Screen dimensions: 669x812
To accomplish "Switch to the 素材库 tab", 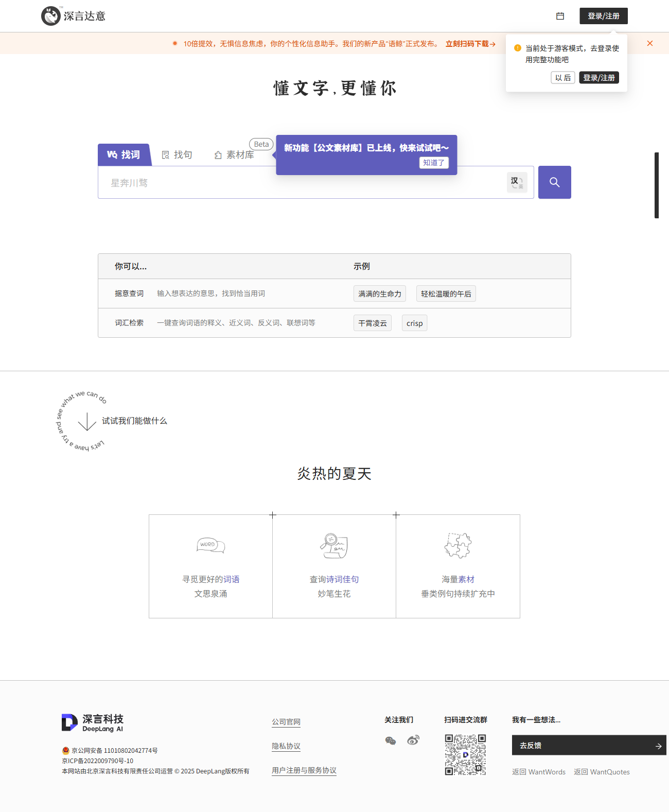I will coord(235,155).
